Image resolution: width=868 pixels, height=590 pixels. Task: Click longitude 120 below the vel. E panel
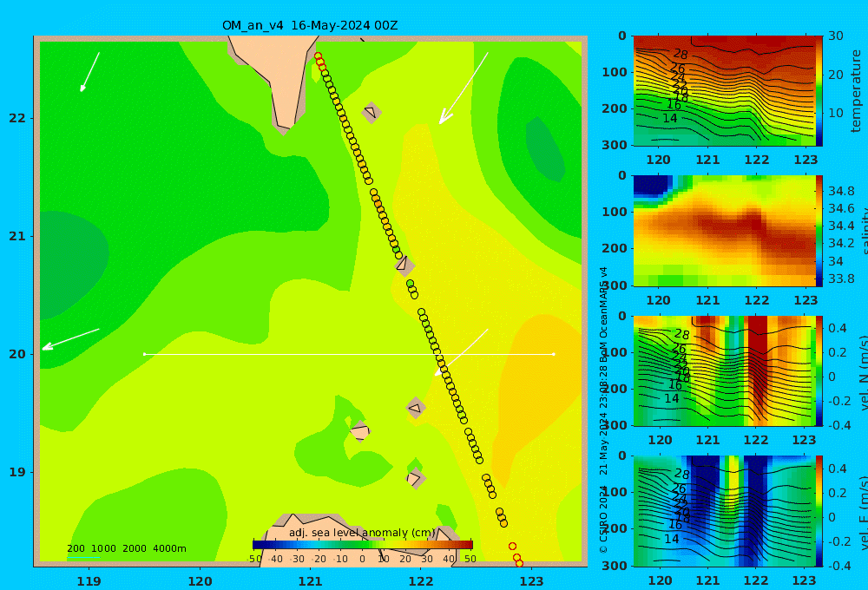point(660,580)
